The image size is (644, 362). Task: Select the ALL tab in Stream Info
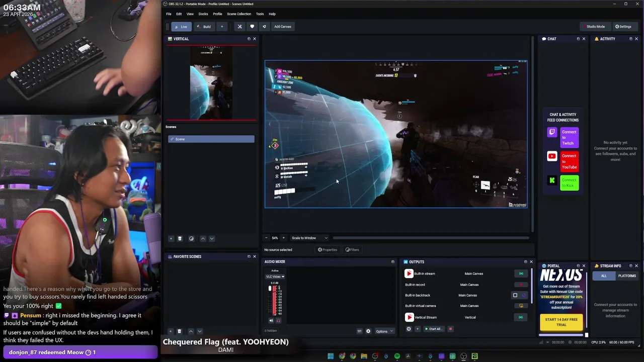604,276
